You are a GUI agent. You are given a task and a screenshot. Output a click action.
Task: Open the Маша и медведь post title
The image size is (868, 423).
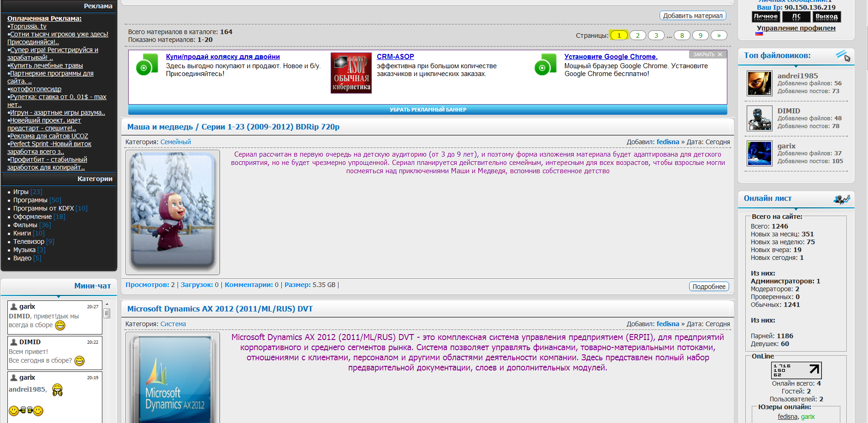point(233,127)
